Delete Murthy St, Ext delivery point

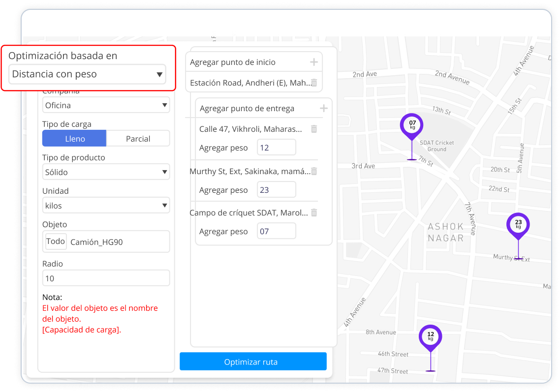(x=314, y=171)
